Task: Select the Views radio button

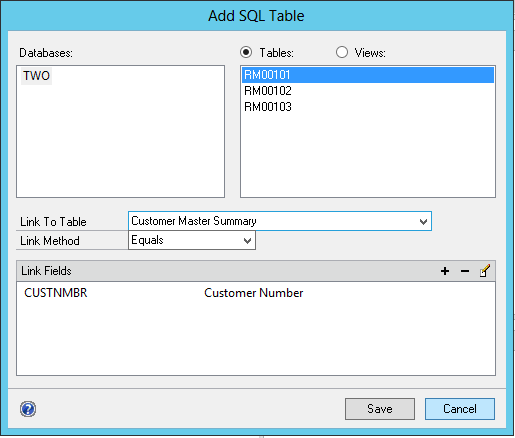Action: click(x=342, y=52)
